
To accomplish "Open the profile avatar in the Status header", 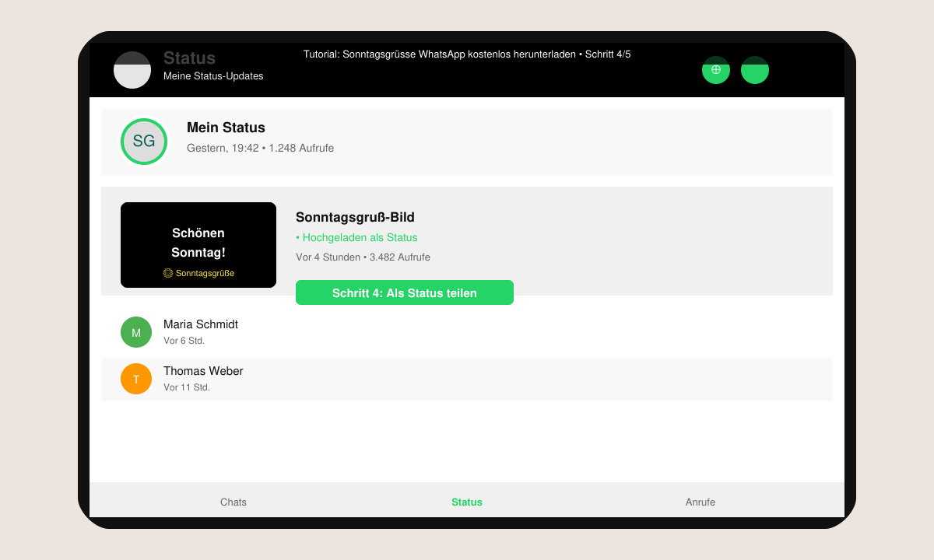I will pyautogui.click(x=132, y=70).
